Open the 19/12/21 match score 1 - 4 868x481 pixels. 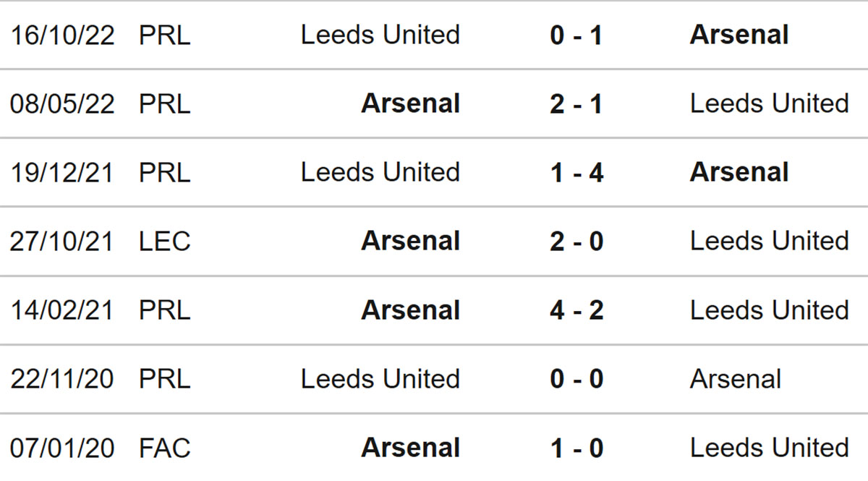pyautogui.click(x=576, y=172)
